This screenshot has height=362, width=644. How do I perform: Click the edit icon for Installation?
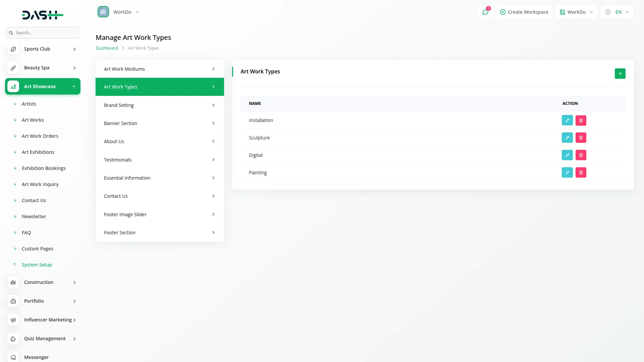(567, 120)
